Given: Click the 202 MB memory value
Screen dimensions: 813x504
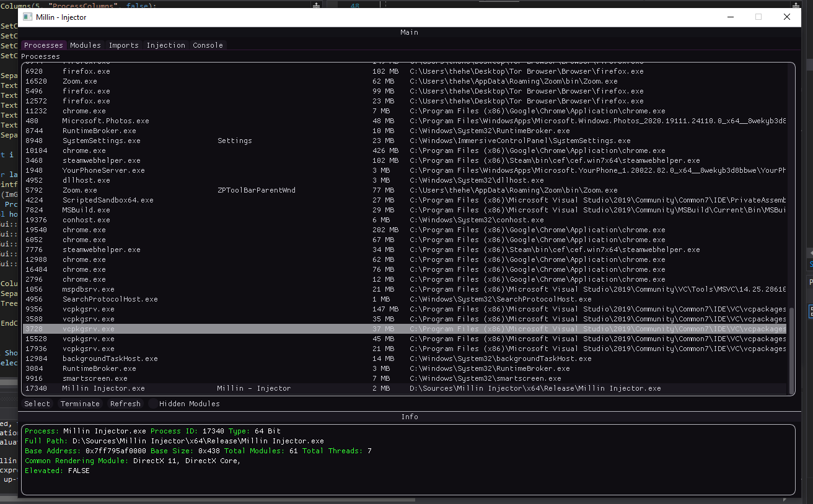Looking at the screenshot, I should pyautogui.click(x=385, y=230).
